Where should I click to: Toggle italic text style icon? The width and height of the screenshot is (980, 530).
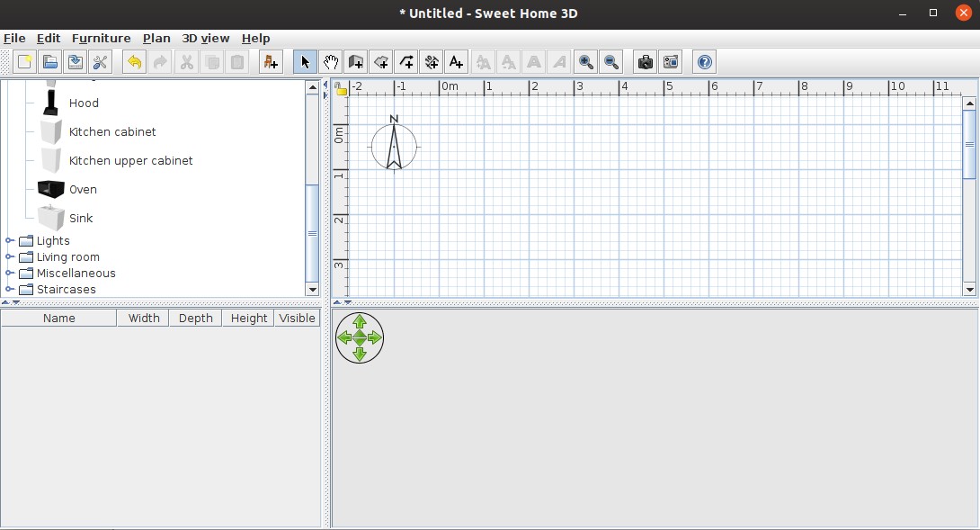[559, 62]
